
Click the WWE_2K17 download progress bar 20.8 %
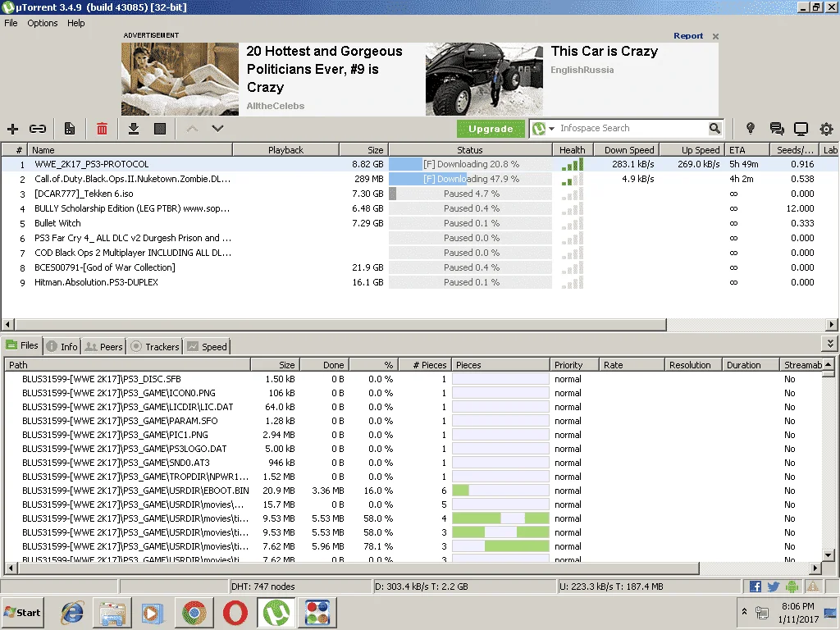coord(470,164)
